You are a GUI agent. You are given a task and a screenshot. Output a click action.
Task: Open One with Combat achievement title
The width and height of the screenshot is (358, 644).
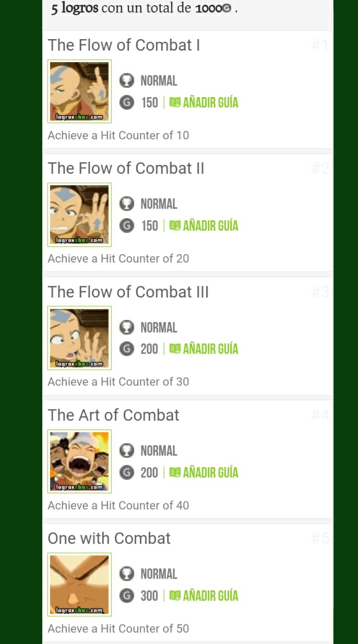point(109,539)
